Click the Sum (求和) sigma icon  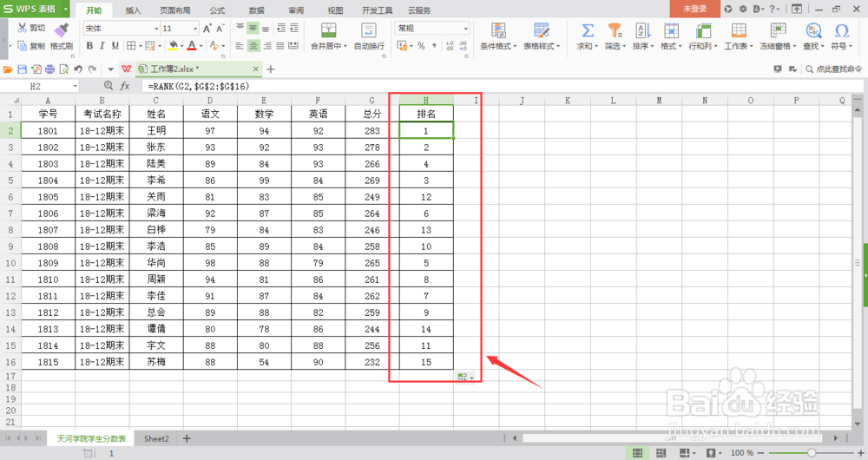(x=588, y=30)
